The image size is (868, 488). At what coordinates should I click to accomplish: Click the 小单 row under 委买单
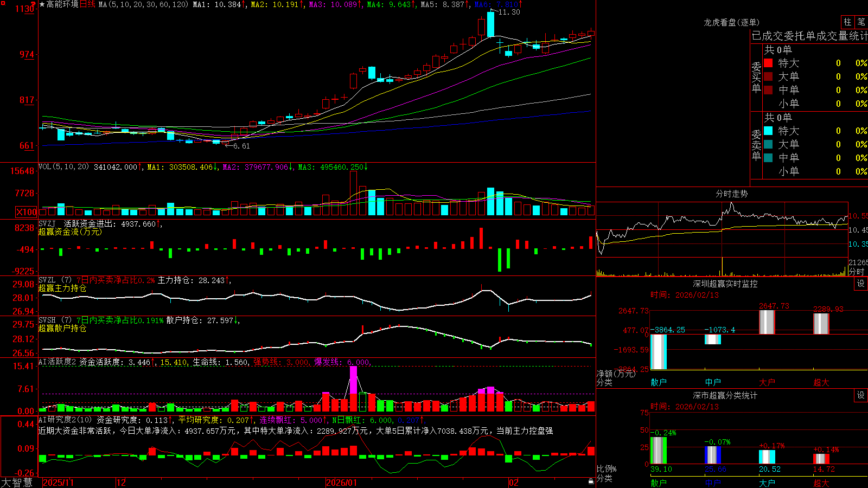pos(816,104)
